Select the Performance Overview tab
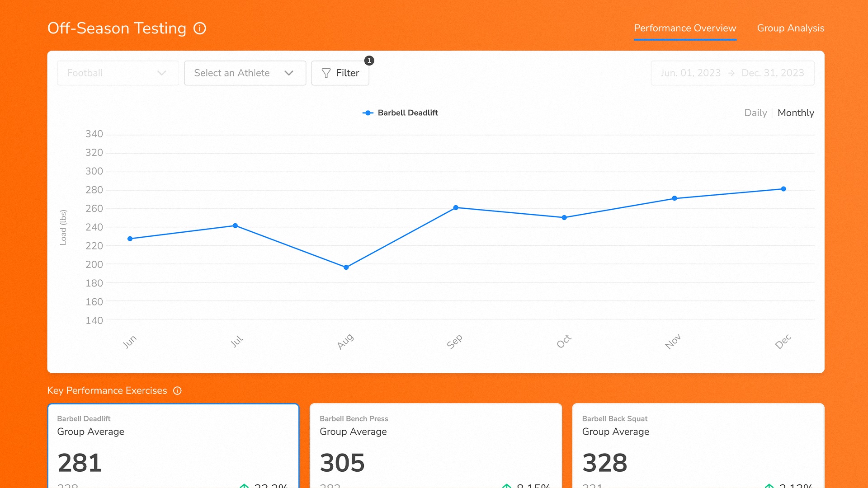This screenshot has width=868, height=488. click(685, 28)
